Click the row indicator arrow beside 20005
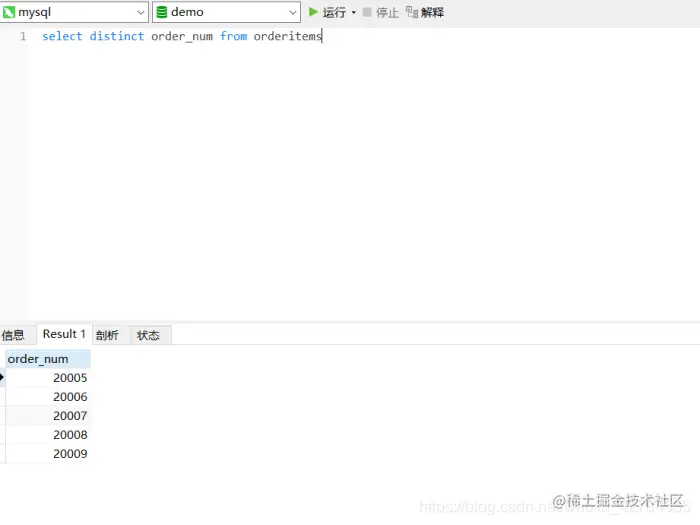Screen dimensions: 700x525 pyautogui.click(x=2, y=378)
